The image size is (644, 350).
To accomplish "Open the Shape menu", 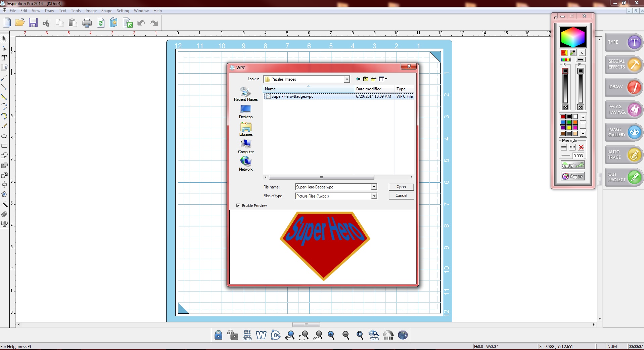I will 106,11.
